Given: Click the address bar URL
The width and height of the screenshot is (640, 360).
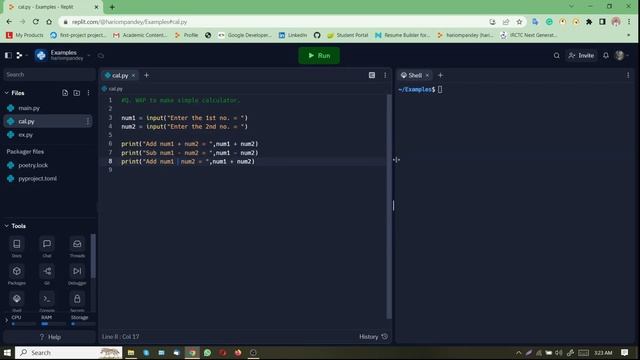Looking at the screenshot, I should pos(129,22).
